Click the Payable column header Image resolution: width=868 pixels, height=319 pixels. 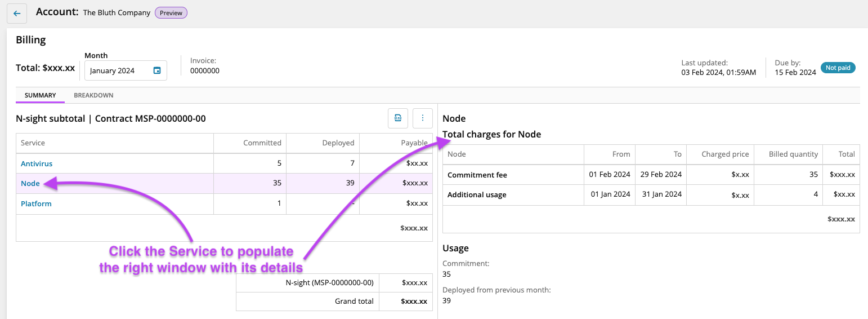[x=414, y=143]
